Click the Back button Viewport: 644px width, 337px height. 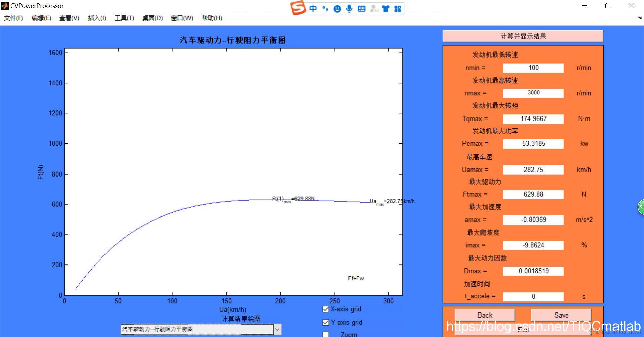485,315
